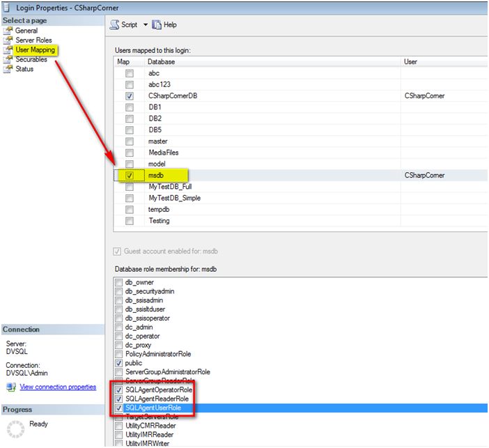
Task: Switch to the Status page
Action: pyautogui.click(x=24, y=69)
